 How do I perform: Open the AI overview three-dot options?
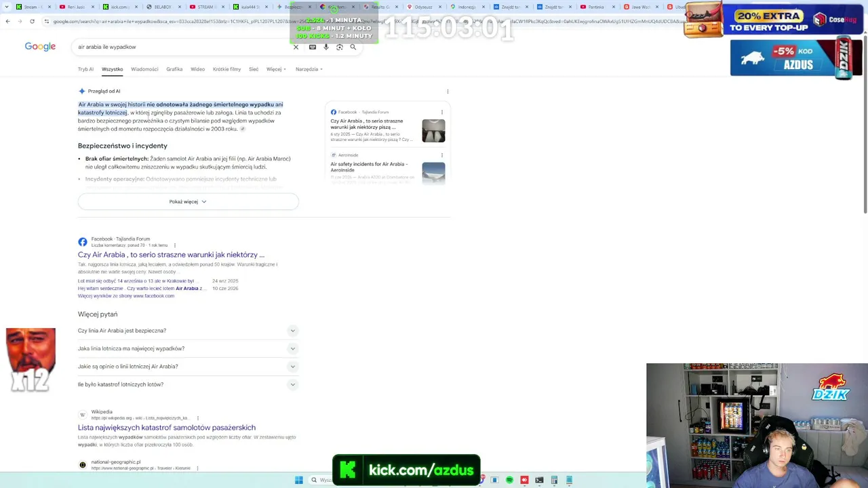(x=448, y=91)
